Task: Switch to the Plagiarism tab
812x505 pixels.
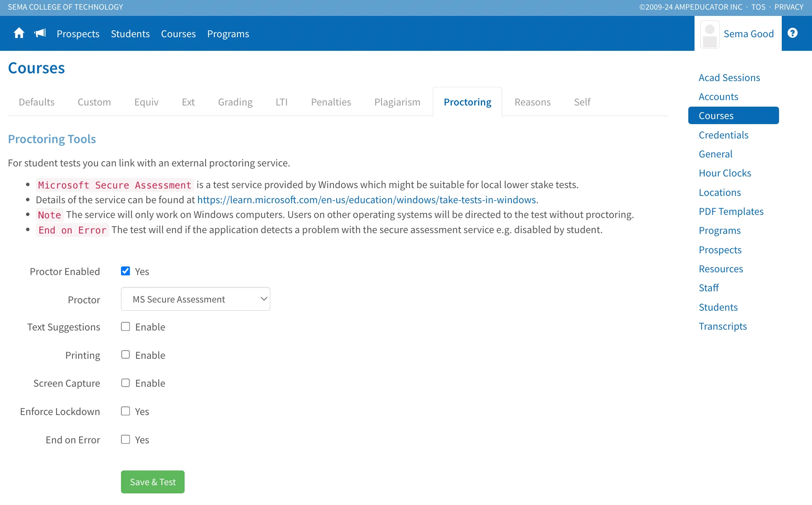Action: tap(397, 102)
